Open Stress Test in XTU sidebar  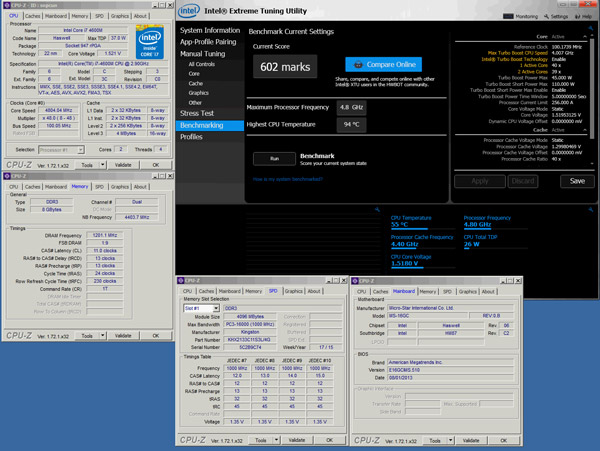(x=197, y=113)
